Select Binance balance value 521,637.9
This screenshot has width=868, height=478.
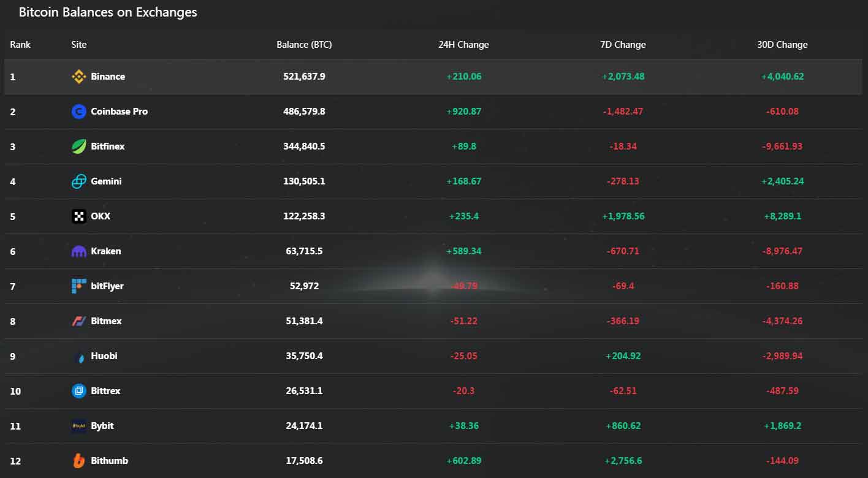click(304, 77)
